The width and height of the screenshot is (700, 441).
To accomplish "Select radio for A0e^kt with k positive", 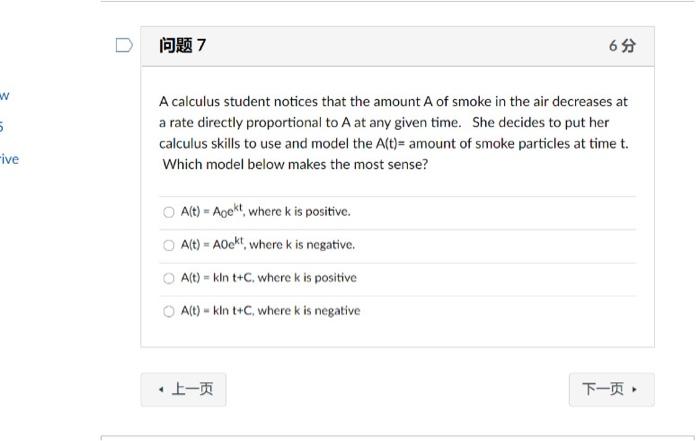I will pos(168,212).
